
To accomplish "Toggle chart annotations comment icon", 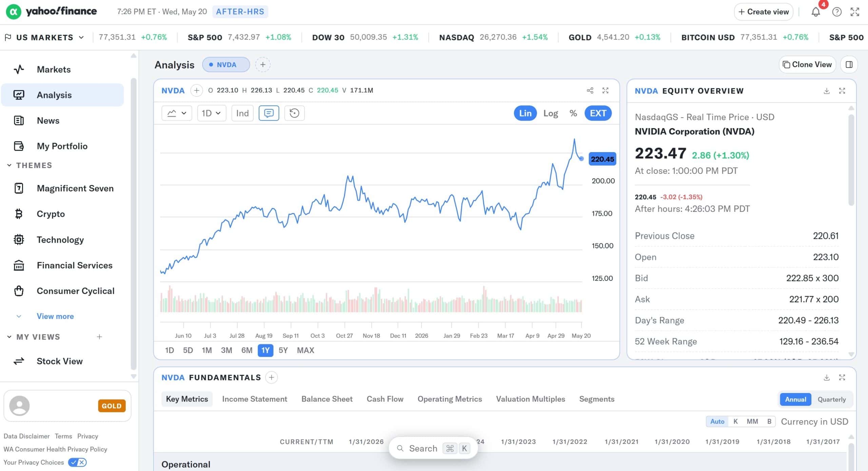I will point(269,113).
